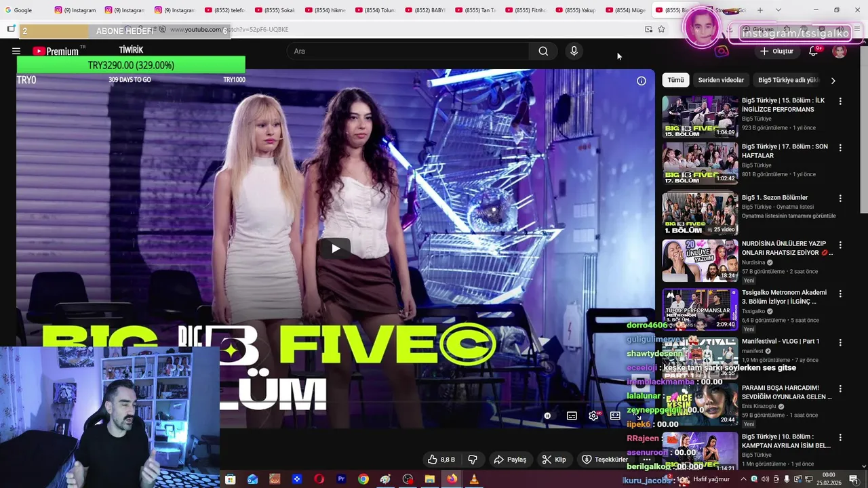
Task: Select the Seriden videolar chip
Action: pyautogui.click(x=721, y=80)
